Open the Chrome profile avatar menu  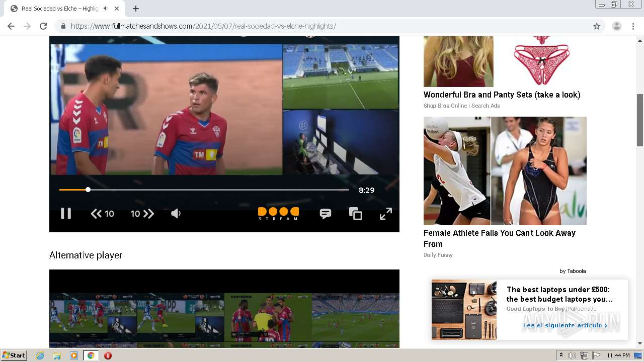coord(617,26)
